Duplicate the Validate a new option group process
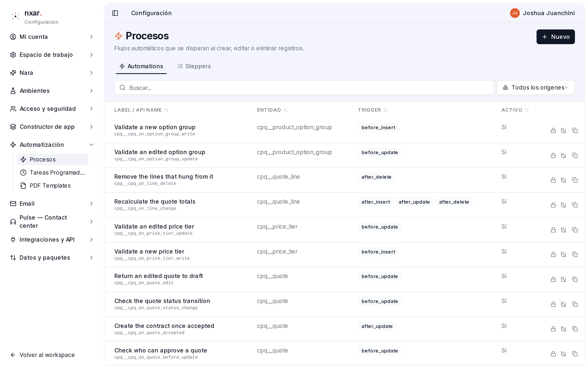 [575, 131]
